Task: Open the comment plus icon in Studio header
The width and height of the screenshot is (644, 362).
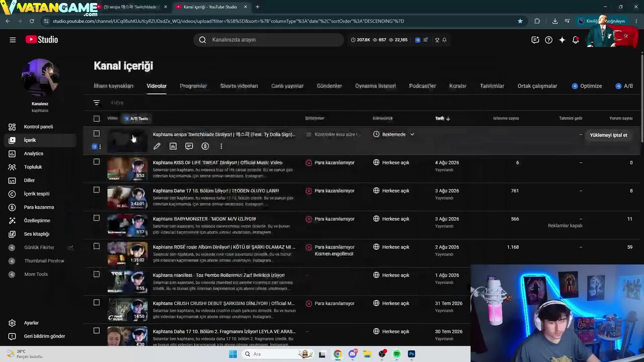Action: (535, 40)
